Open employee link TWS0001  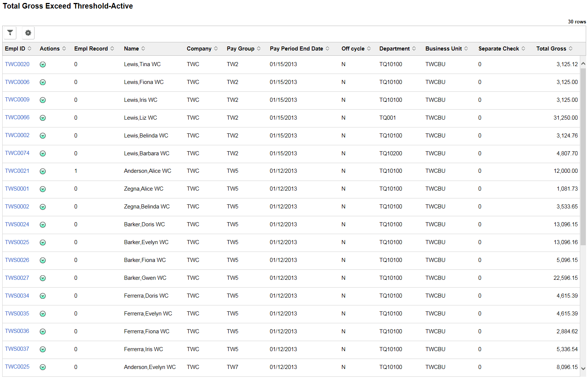17,189
